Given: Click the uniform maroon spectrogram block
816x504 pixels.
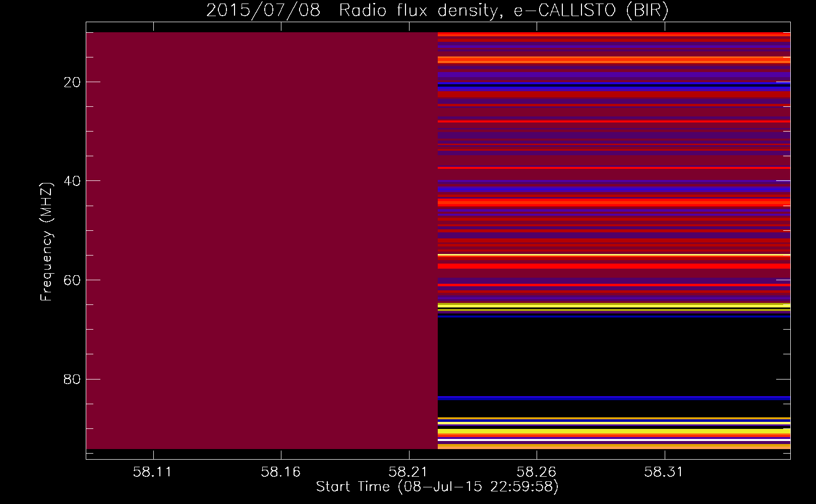Looking at the screenshot, I should (262, 240).
